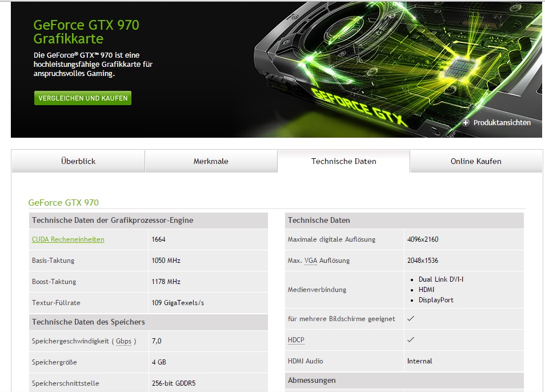The width and height of the screenshot is (545, 392).
Task: Click the Vergleichen und Kaufen button
Action: pyautogui.click(x=83, y=98)
